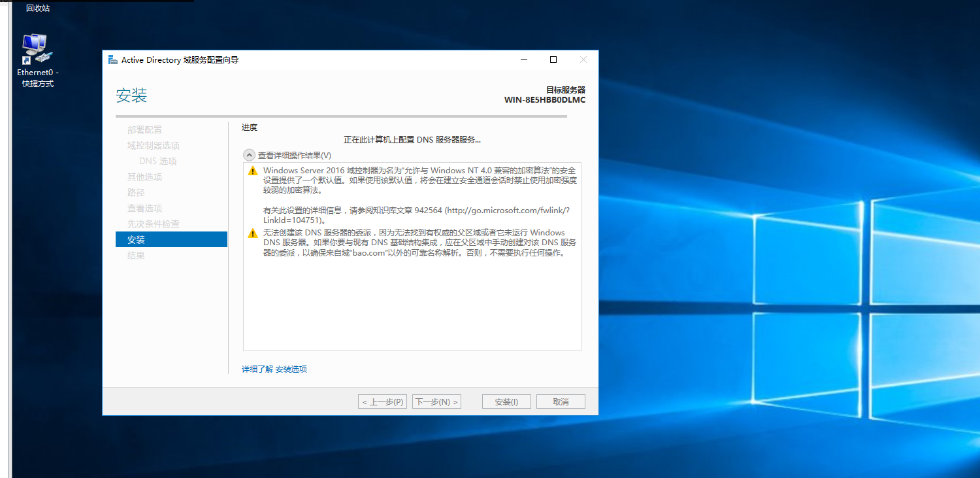Select DNS 选项 in the wizard sidebar
The height and width of the screenshot is (478, 980).
point(158,161)
